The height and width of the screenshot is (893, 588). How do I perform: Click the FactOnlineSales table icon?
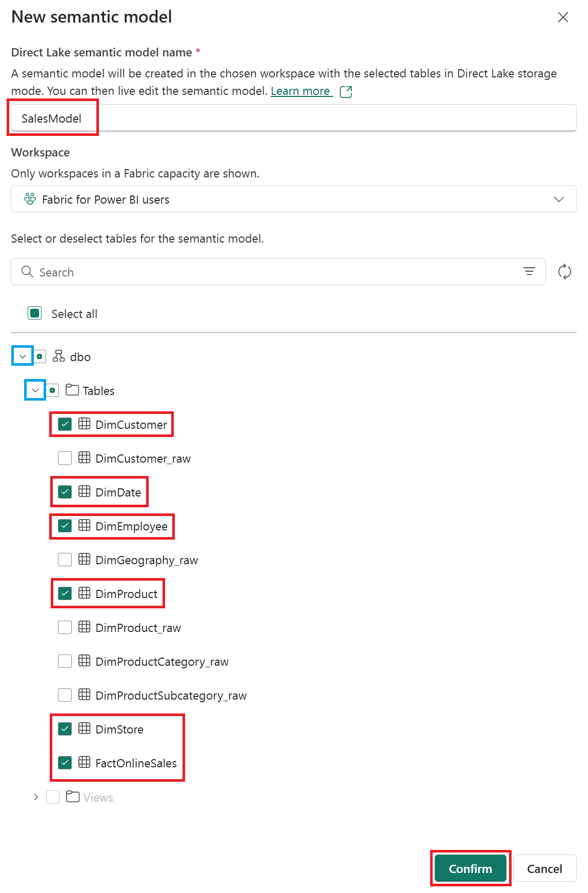coord(85,763)
